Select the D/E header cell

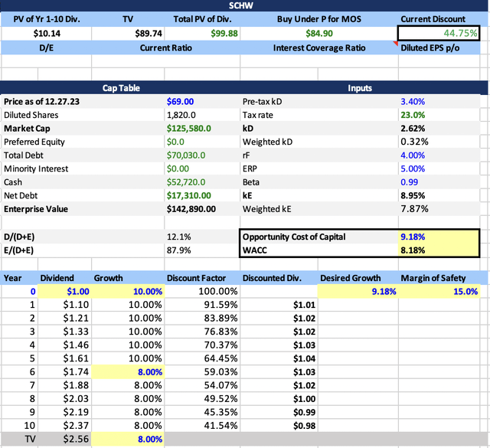(x=47, y=47)
